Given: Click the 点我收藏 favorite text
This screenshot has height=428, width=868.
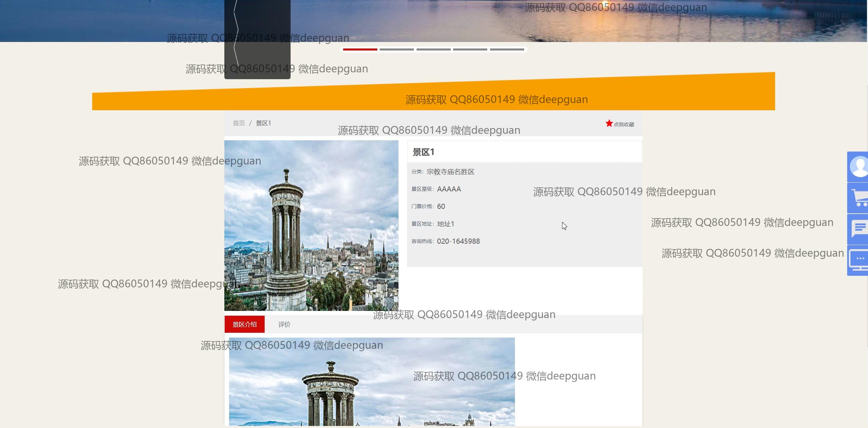Looking at the screenshot, I should point(624,125).
